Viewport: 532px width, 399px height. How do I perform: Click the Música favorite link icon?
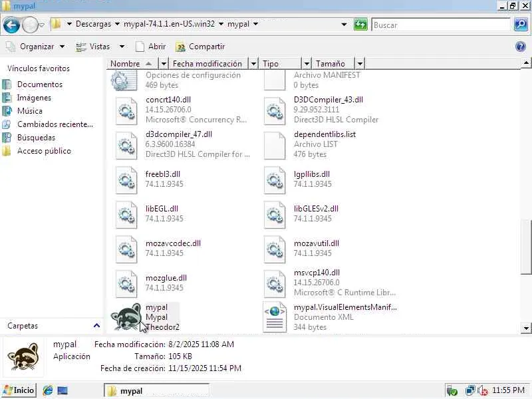pos(7,111)
